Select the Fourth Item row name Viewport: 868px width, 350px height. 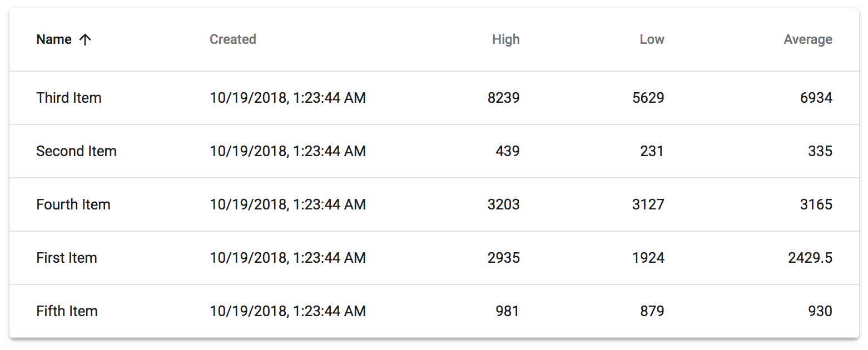click(x=73, y=205)
